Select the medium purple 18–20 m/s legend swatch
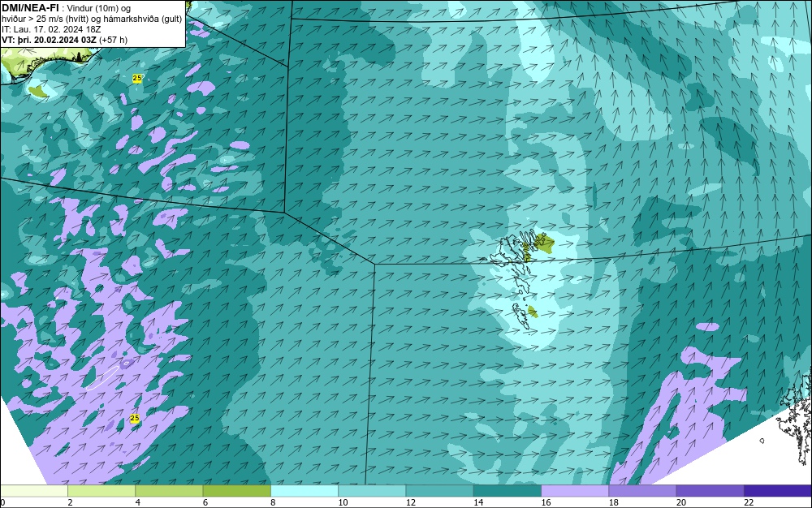 pos(642,491)
